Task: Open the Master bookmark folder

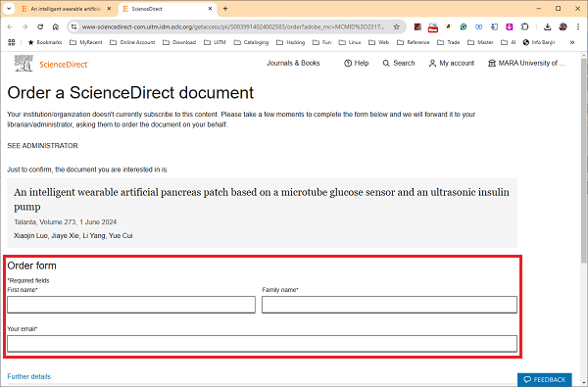Action: (480, 42)
